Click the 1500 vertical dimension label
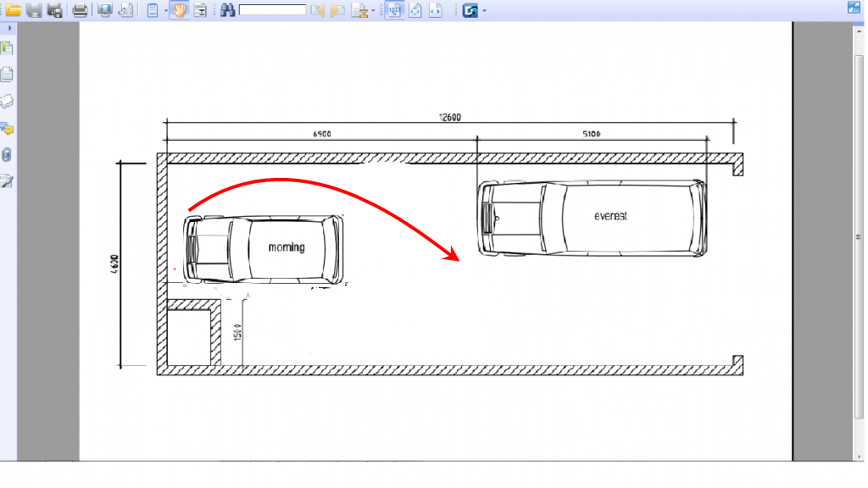Viewport: 868px width, 488px height. pos(237,332)
